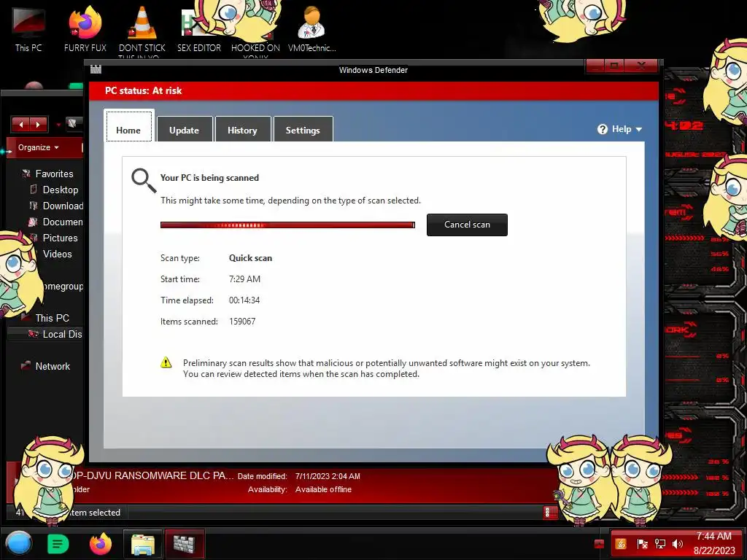Click the orange Java tray icon
747x560 pixels.
621,544
